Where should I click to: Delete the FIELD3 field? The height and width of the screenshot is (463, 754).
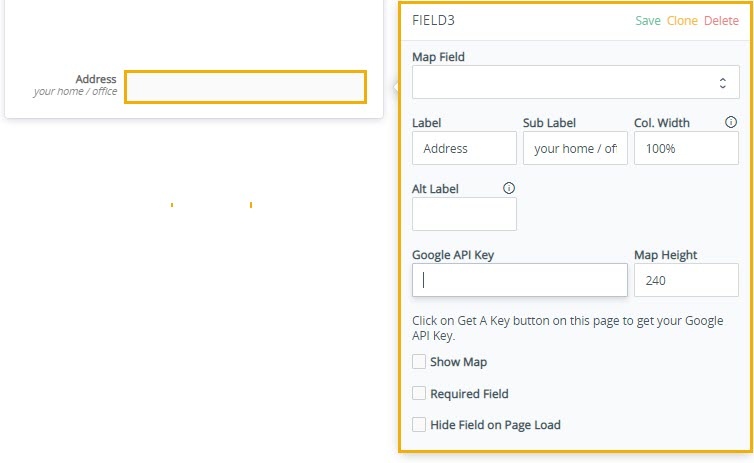click(721, 21)
